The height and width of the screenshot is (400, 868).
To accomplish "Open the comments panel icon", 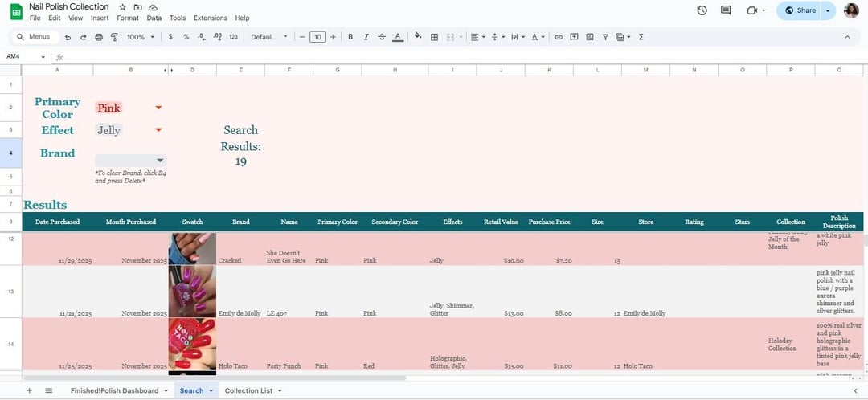I will coord(726,10).
